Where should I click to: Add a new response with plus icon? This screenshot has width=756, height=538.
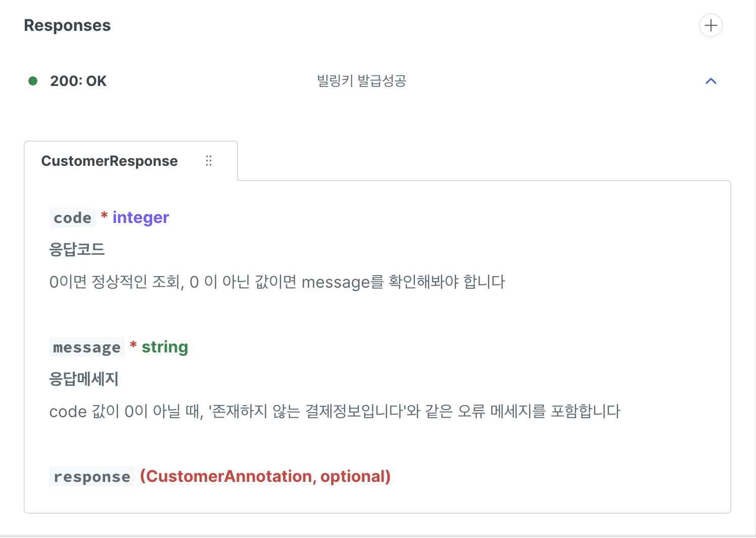(x=711, y=25)
